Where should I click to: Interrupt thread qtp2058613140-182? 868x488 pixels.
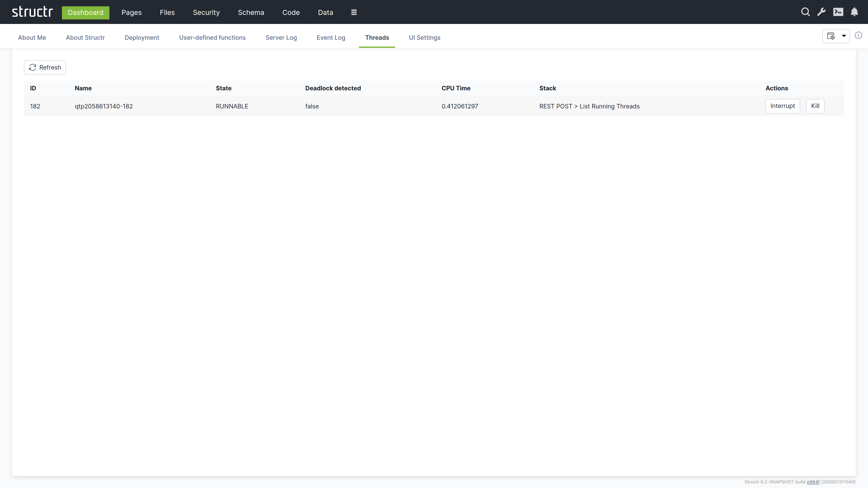(782, 106)
